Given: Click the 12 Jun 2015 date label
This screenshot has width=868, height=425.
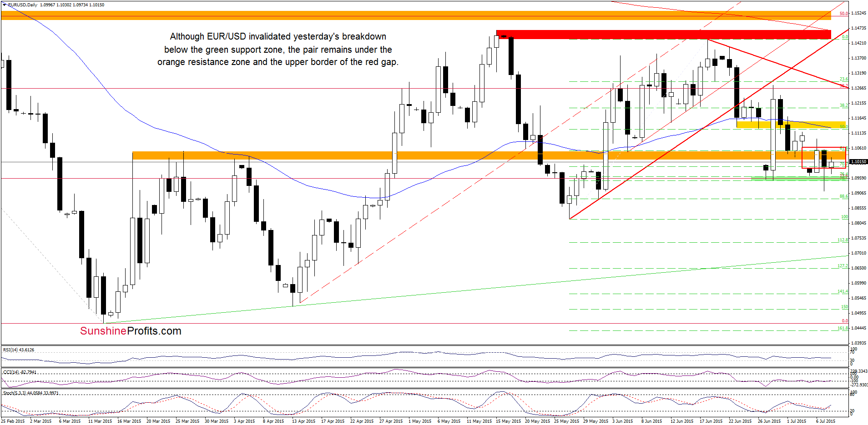Looking at the screenshot, I should coord(682,421).
